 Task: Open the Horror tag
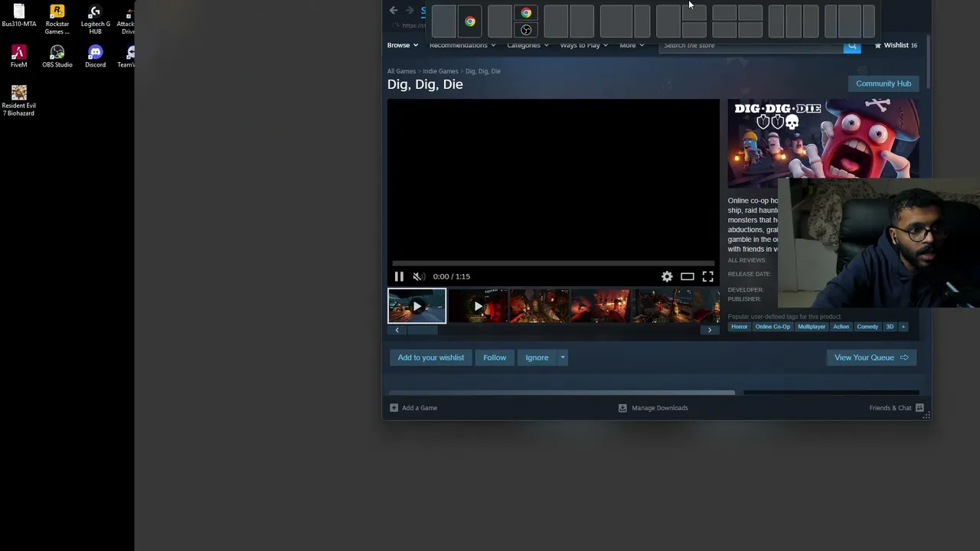(739, 327)
